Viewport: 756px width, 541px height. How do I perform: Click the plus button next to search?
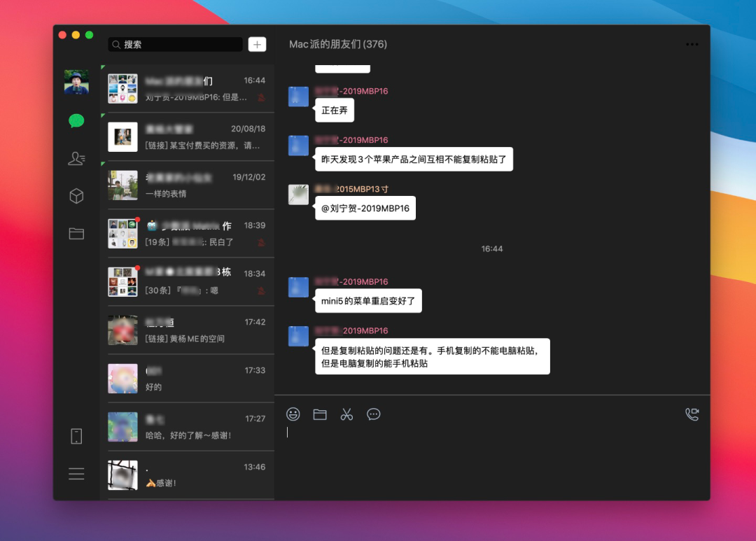257,44
